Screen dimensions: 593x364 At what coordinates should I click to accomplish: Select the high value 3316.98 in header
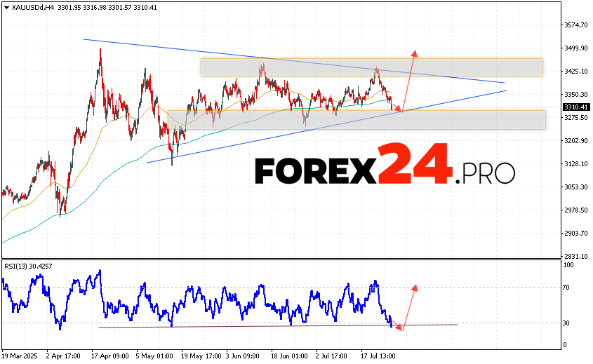94,8
